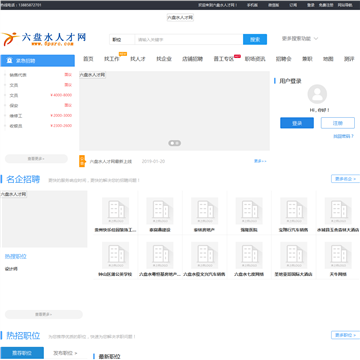Click 查看更多 below the urgent jobs list
The image size is (360, 360).
pyautogui.click(x=36, y=159)
